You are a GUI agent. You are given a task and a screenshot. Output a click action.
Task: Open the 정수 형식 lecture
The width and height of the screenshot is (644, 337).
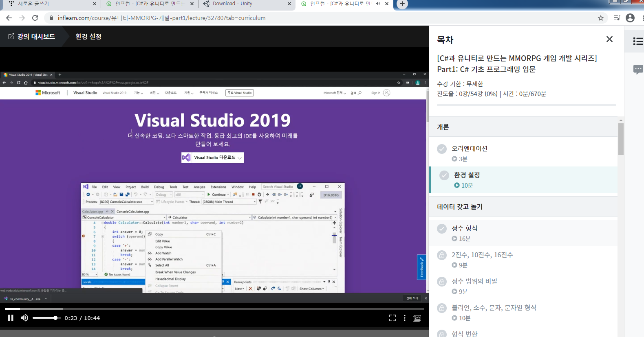point(523,233)
